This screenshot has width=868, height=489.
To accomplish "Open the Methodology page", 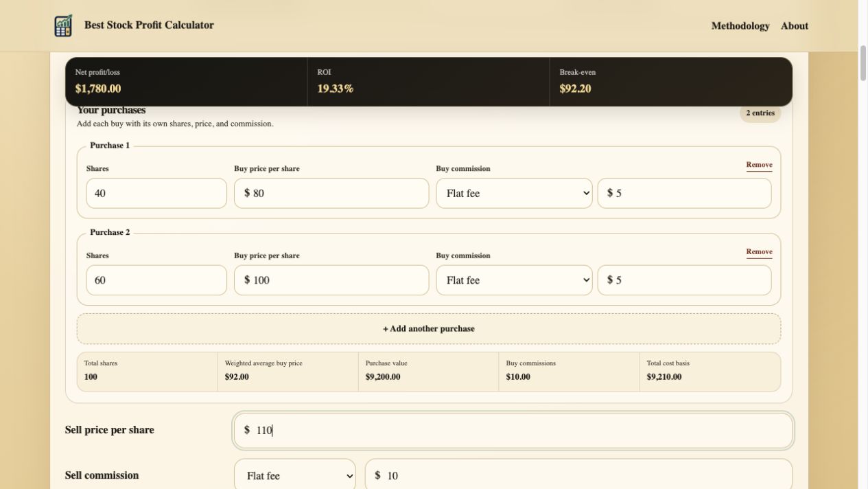I will (740, 26).
